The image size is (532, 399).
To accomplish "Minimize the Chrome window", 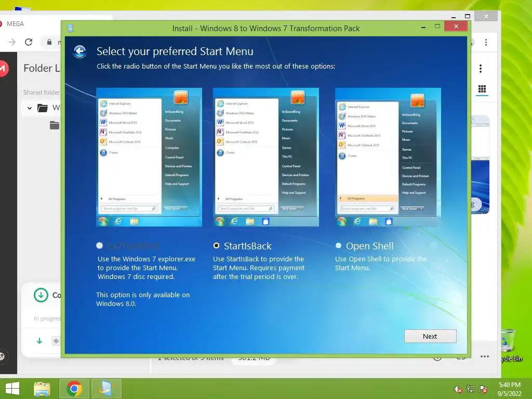I will click(x=453, y=17).
